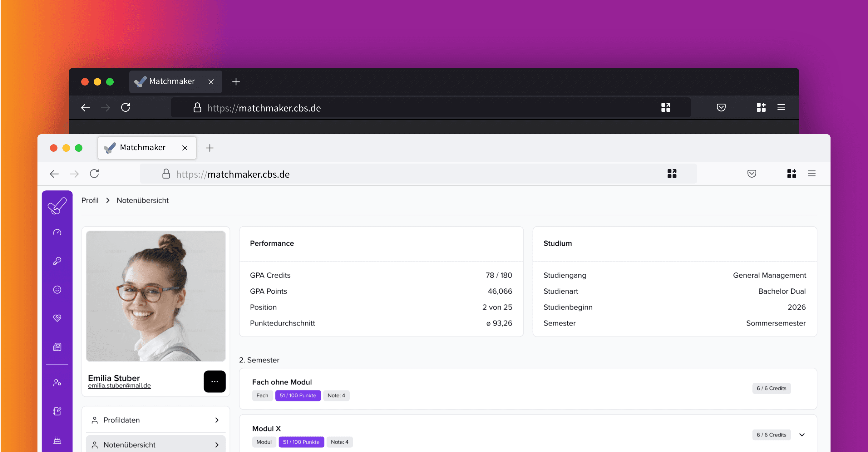Open the dashboard speedometer icon in sidebar

point(57,233)
